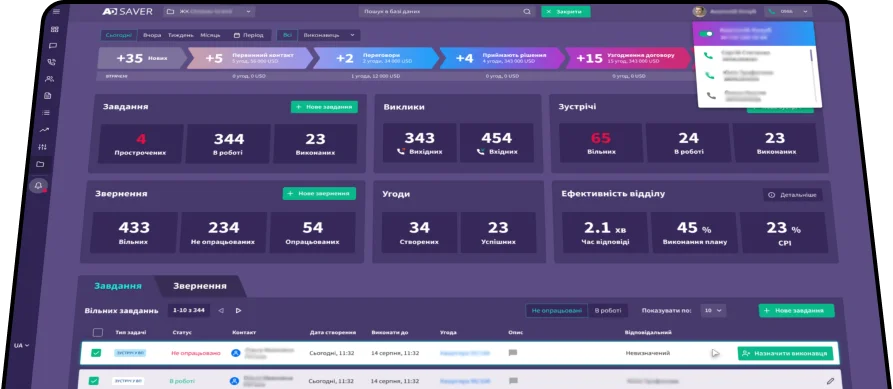Click the grey phone icon of the third contact in the dropdown list
Viewport: 893px width, 389px height.
(x=711, y=95)
